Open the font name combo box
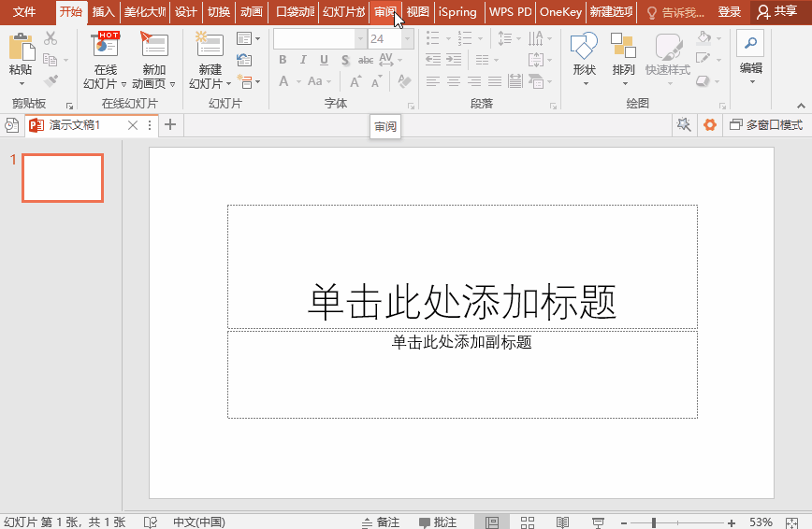 (x=320, y=39)
